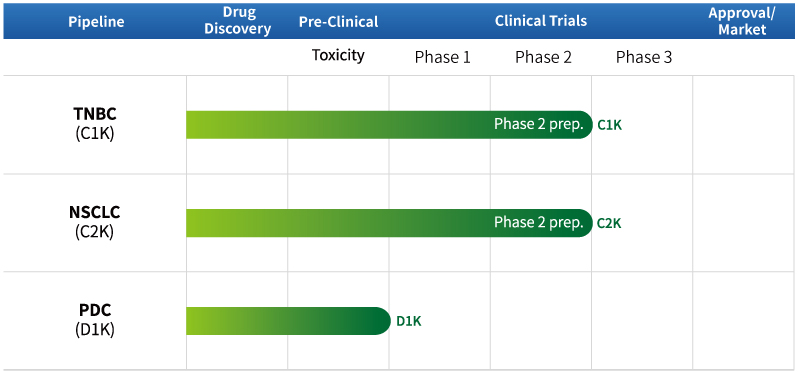798x372 pixels.
Task: Select the Clinical Trials header
Action: point(541,21)
